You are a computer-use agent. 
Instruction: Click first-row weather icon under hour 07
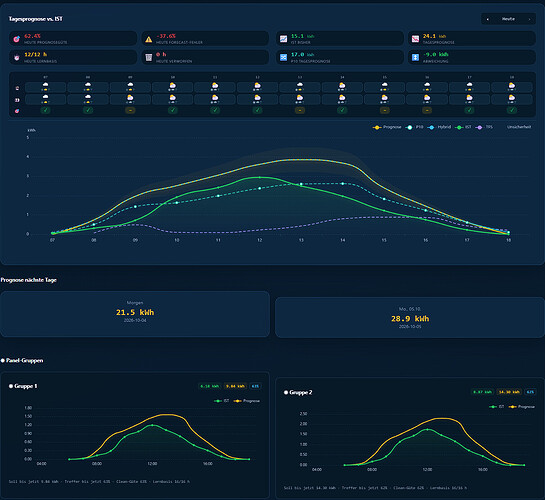pyautogui.click(x=46, y=87)
